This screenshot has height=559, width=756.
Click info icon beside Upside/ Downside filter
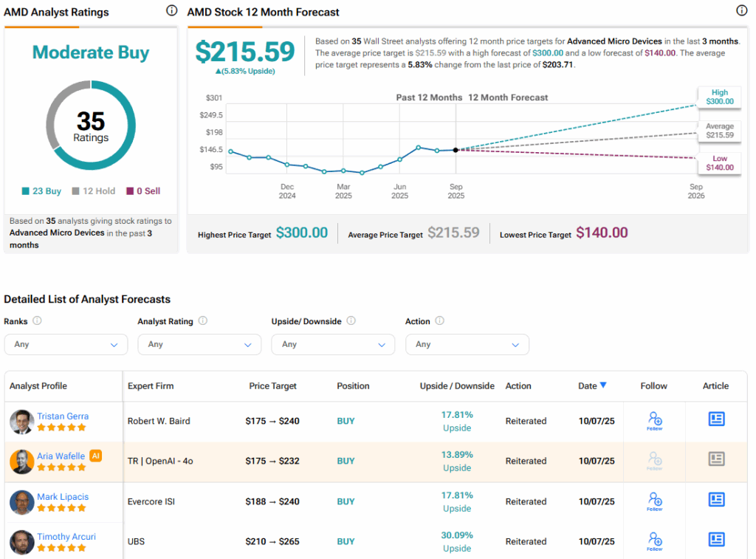tap(351, 321)
